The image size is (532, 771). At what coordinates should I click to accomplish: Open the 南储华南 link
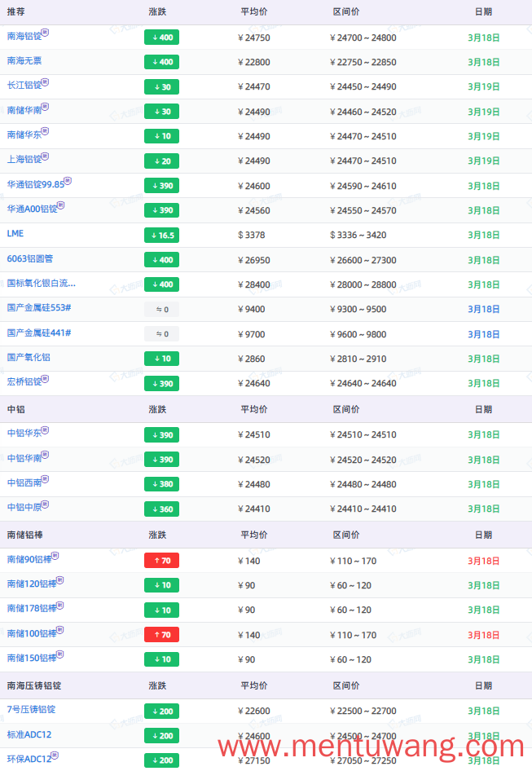24,111
